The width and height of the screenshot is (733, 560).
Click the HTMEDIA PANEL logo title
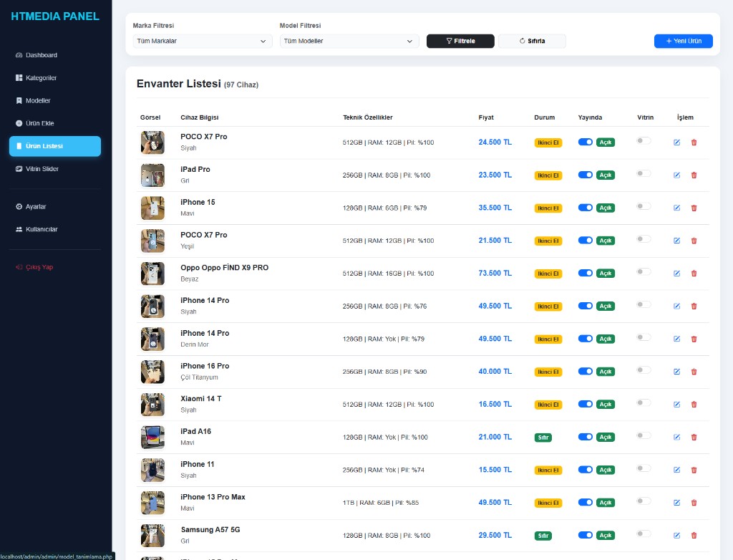[x=55, y=16]
